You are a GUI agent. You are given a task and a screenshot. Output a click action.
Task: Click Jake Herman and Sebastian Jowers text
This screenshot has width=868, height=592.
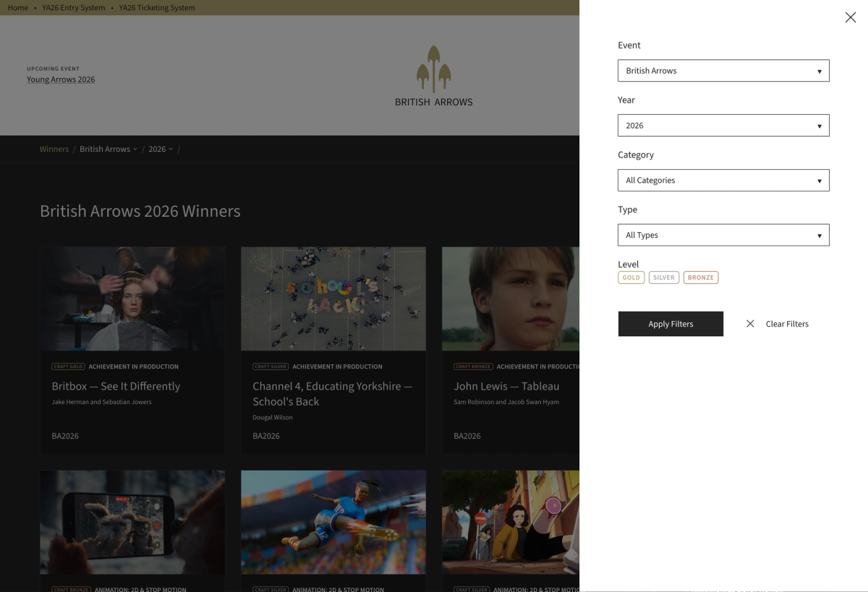tap(101, 402)
